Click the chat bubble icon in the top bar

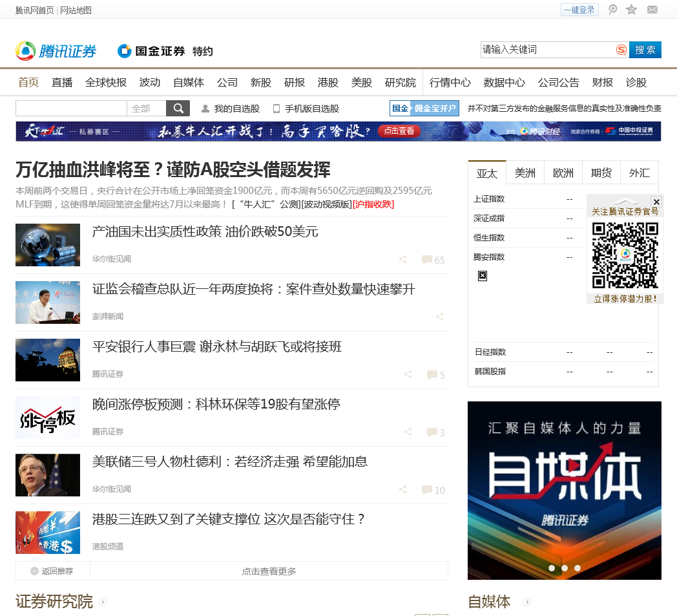coord(612,10)
